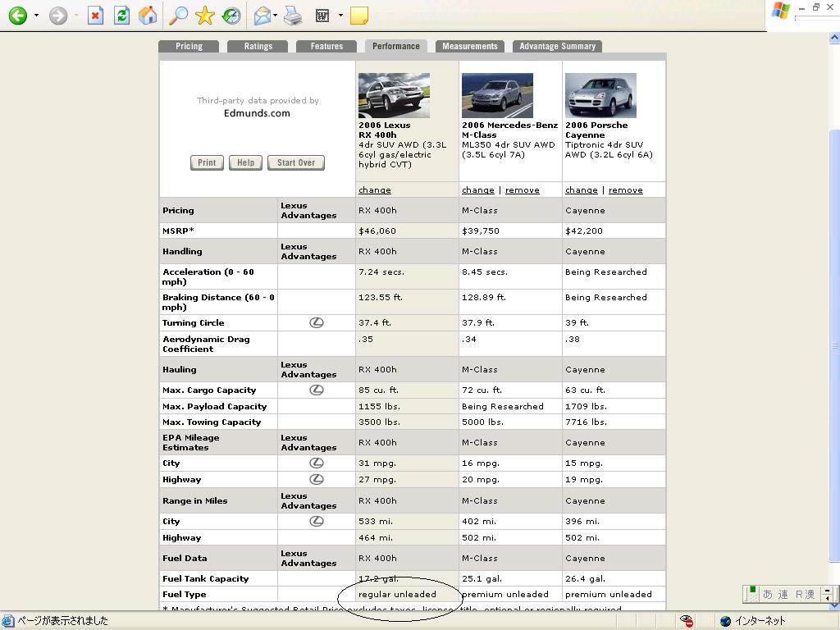Viewport: 840px width, 630px height.
Task: Click the Edmunds.com text
Action: 257,113
